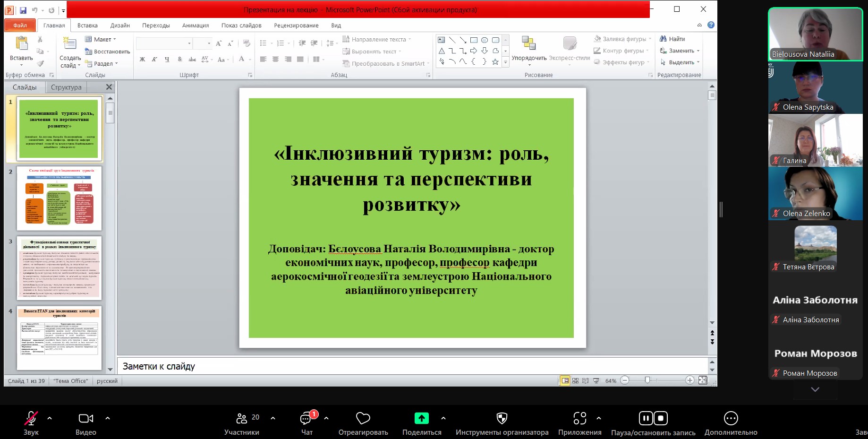Open the font name combo box
The image size is (868, 439).
pos(164,43)
